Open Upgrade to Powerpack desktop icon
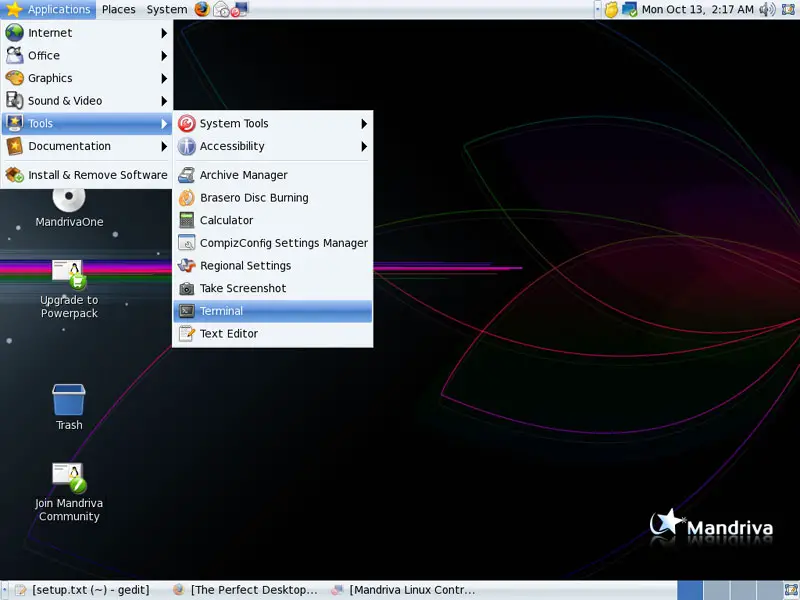 [69, 289]
